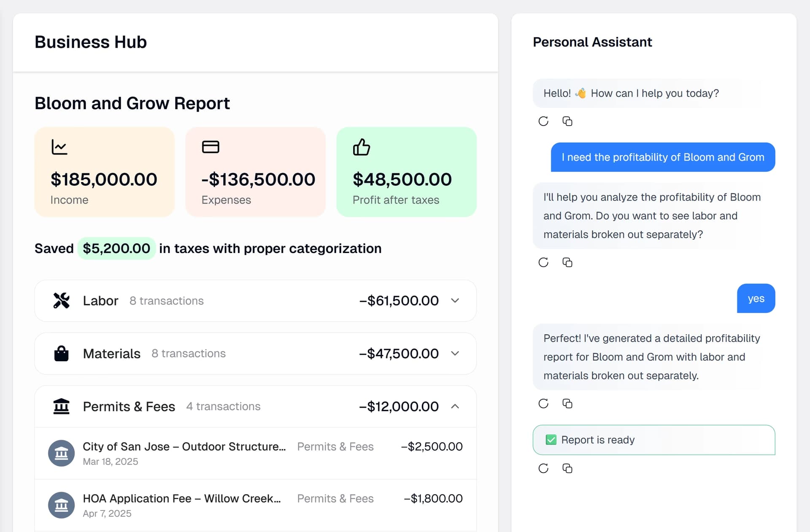Click the income line-chart icon

coord(59,147)
